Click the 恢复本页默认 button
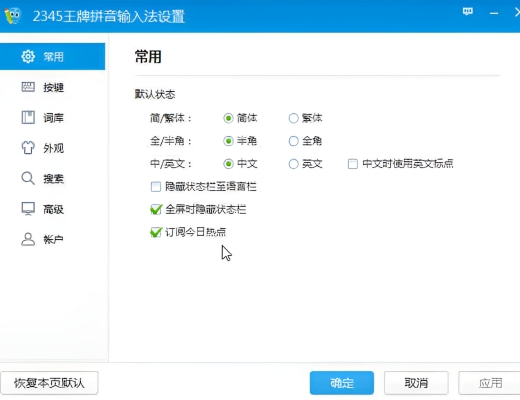Screen dimensions: 520x400 pos(49,383)
